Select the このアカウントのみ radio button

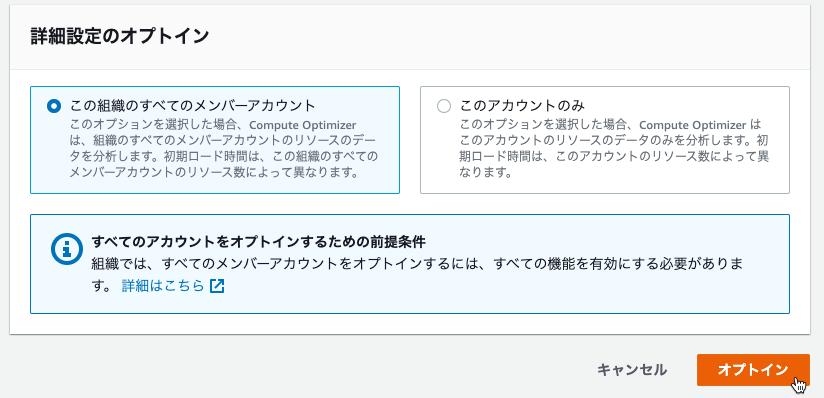click(x=444, y=106)
